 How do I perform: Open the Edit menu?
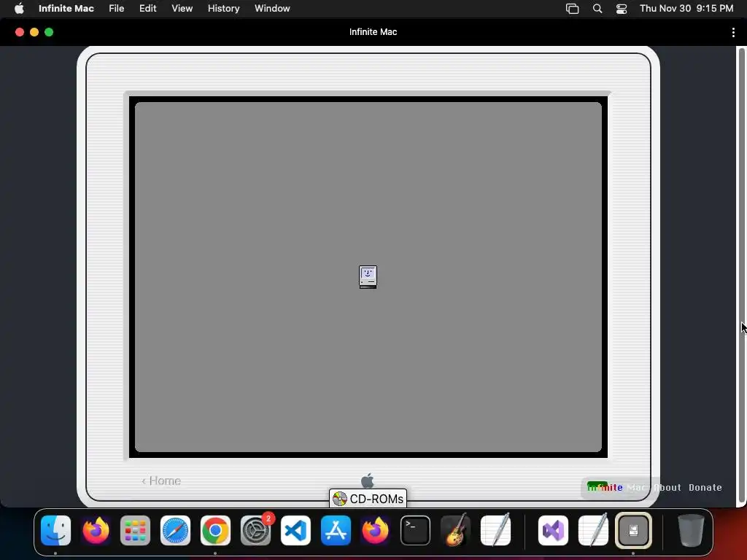pos(147,8)
